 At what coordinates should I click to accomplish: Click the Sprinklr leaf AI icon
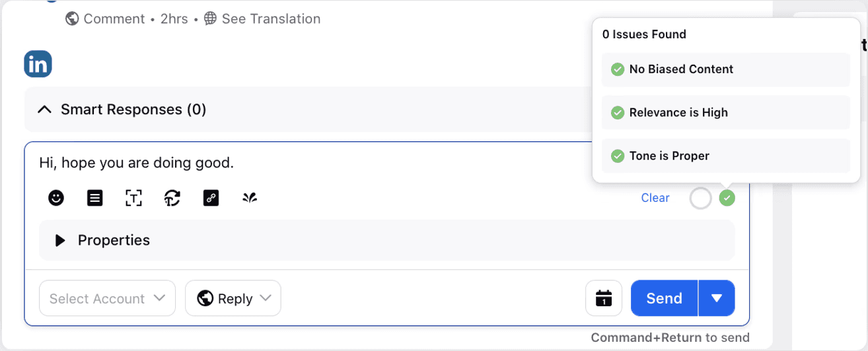pos(249,197)
